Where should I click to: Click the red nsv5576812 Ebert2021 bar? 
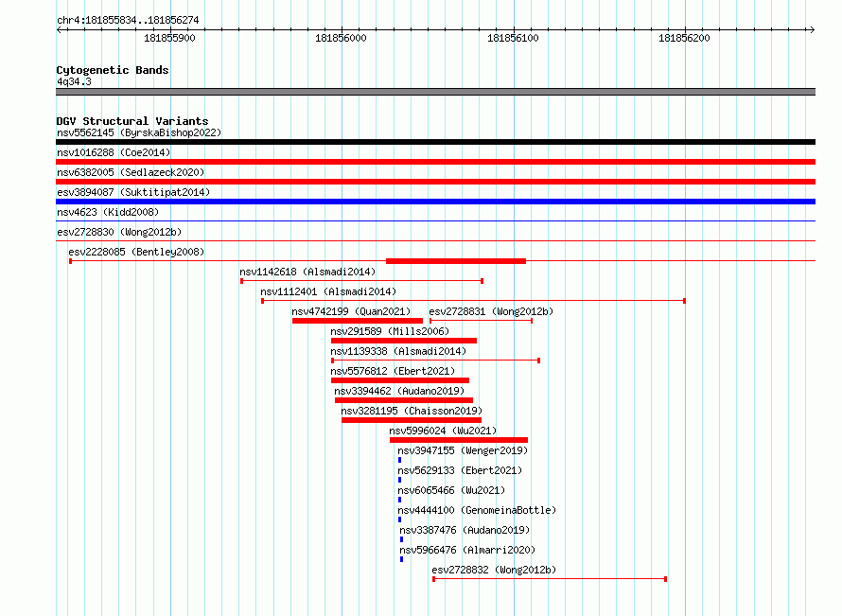coord(400,380)
